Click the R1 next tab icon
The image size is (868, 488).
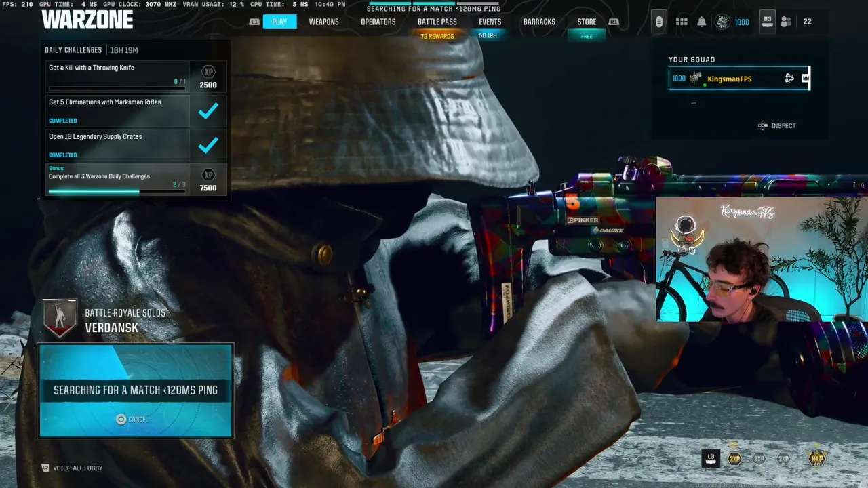(614, 22)
